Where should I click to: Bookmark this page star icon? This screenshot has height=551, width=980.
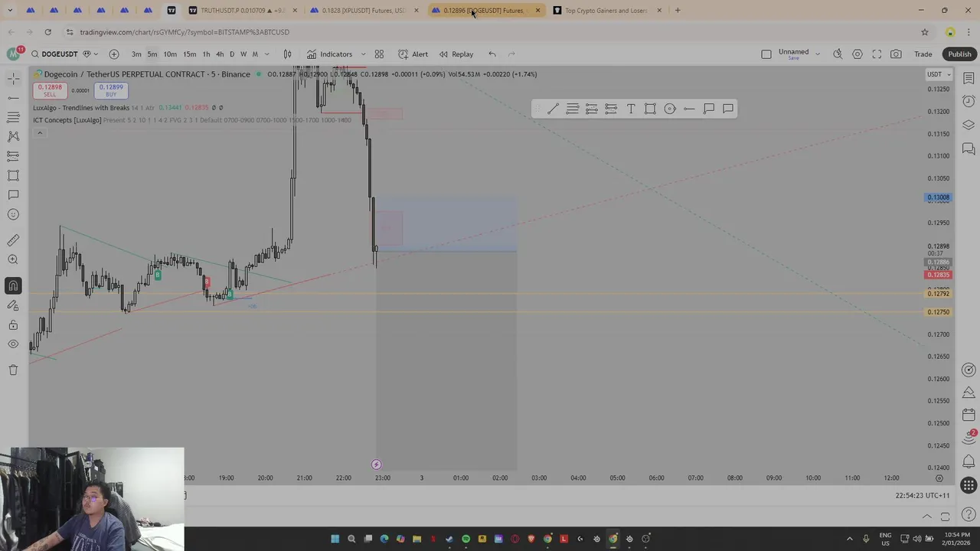925,32
